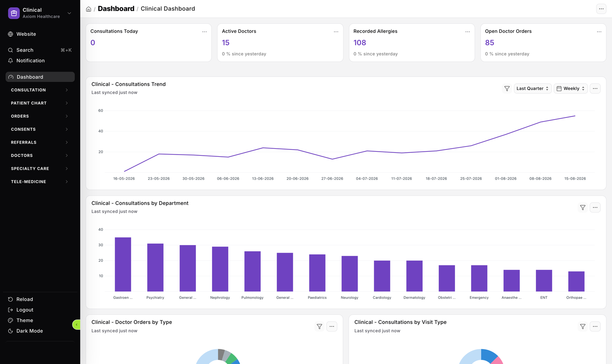Expand the CONSENTS sidebar section
This screenshot has width=612, height=364.
40,129
